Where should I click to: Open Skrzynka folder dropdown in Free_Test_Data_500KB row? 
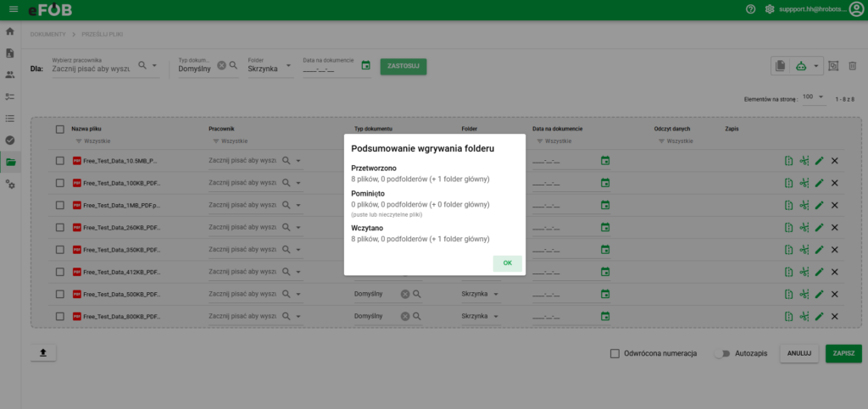click(495, 294)
